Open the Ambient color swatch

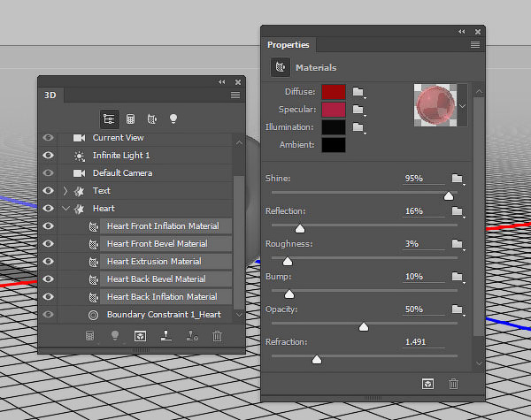coord(334,145)
